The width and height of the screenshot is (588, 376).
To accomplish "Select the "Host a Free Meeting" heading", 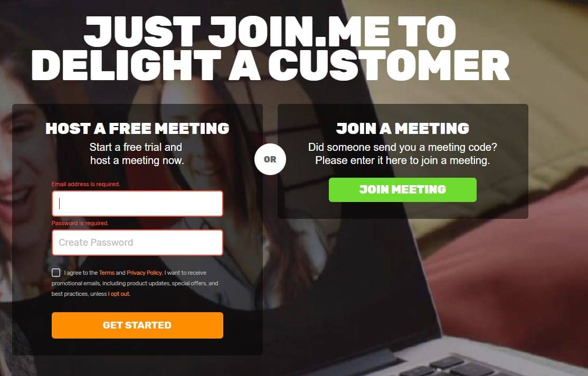I will click(137, 129).
